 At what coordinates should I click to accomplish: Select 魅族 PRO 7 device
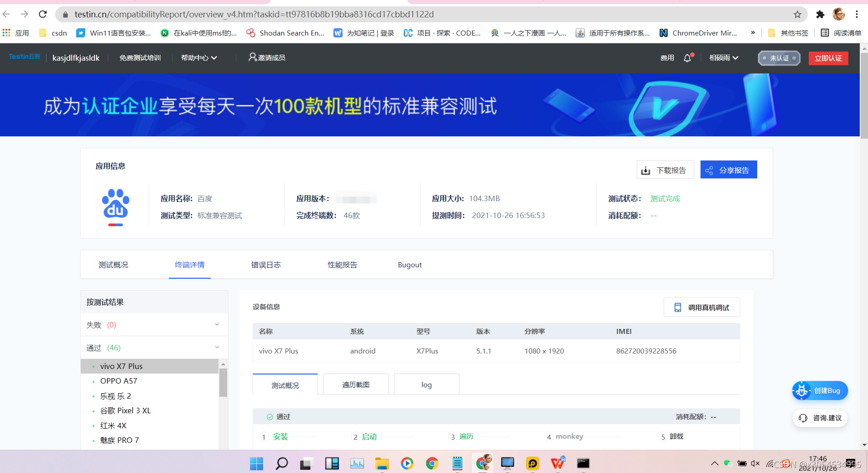pyautogui.click(x=150, y=440)
